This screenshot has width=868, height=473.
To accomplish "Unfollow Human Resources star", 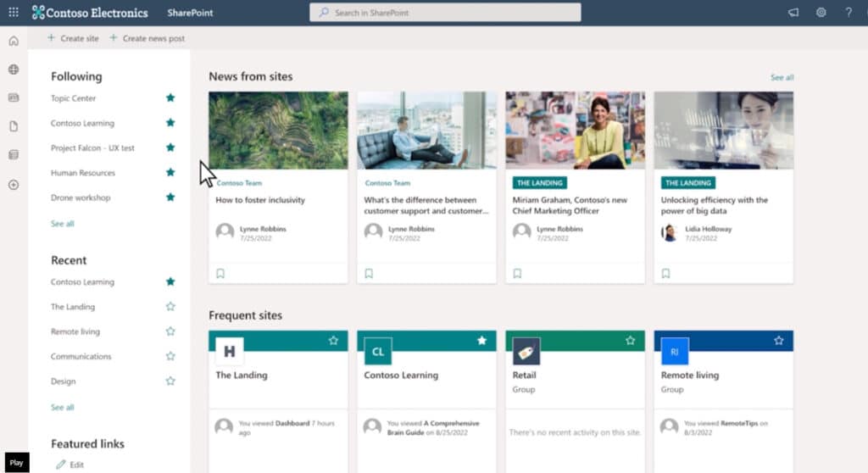I will (x=170, y=172).
